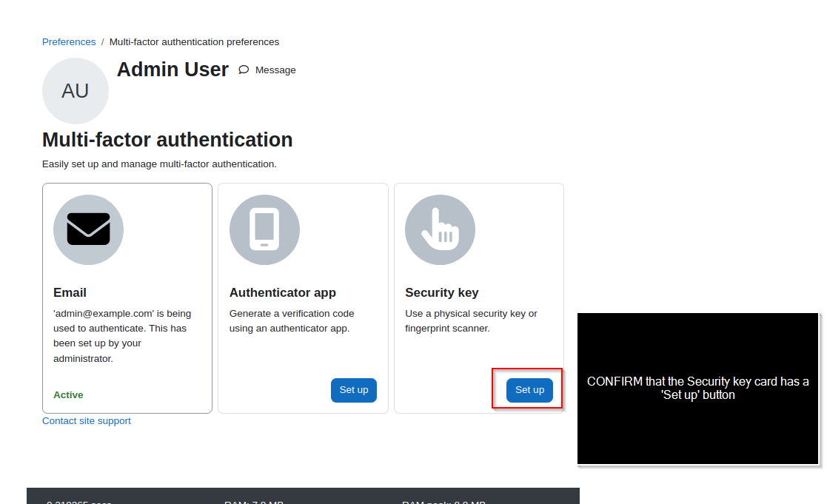
Task: Click the Email card heading
Action: 70,292
